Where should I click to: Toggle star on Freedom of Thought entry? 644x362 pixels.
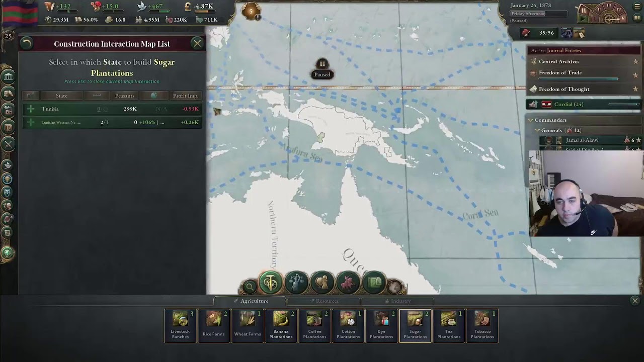click(635, 89)
